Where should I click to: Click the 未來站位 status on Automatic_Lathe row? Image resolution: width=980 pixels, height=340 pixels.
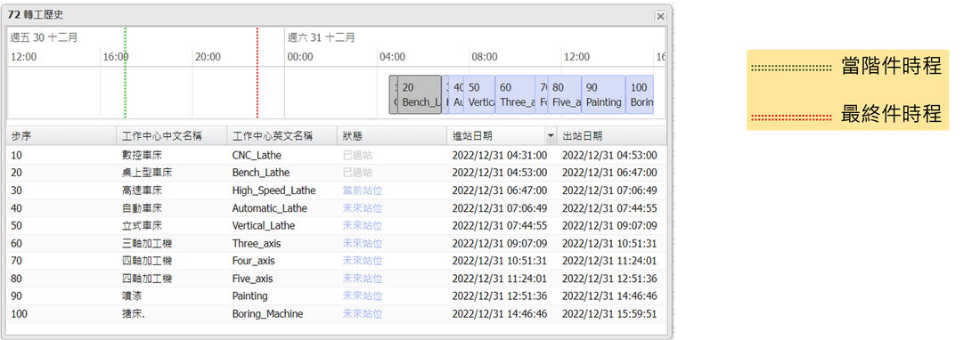[x=362, y=208]
